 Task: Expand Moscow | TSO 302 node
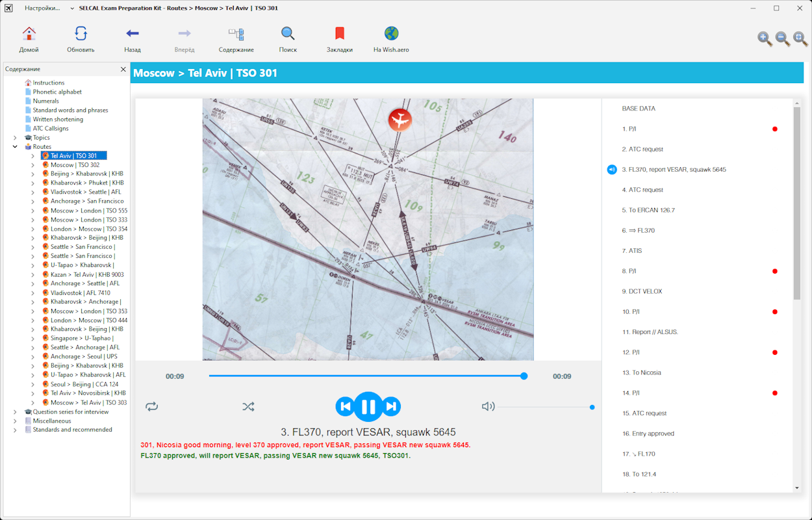pos(32,165)
